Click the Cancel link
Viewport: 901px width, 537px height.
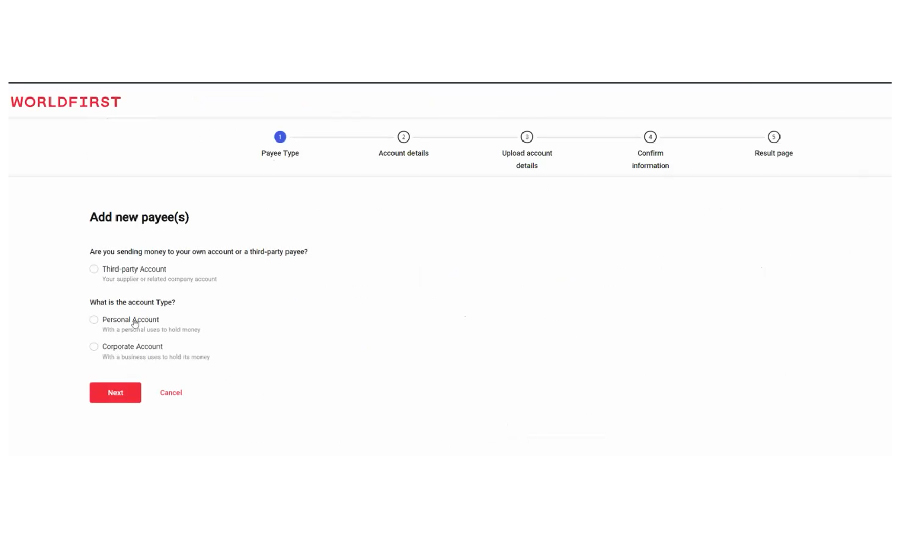tap(171, 393)
